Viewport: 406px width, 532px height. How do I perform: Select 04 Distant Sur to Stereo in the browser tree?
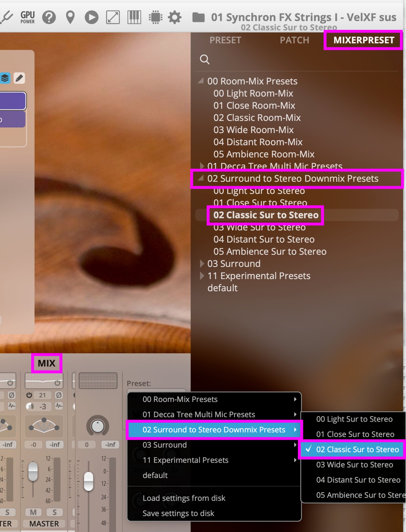pyautogui.click(x=264, y=240)
